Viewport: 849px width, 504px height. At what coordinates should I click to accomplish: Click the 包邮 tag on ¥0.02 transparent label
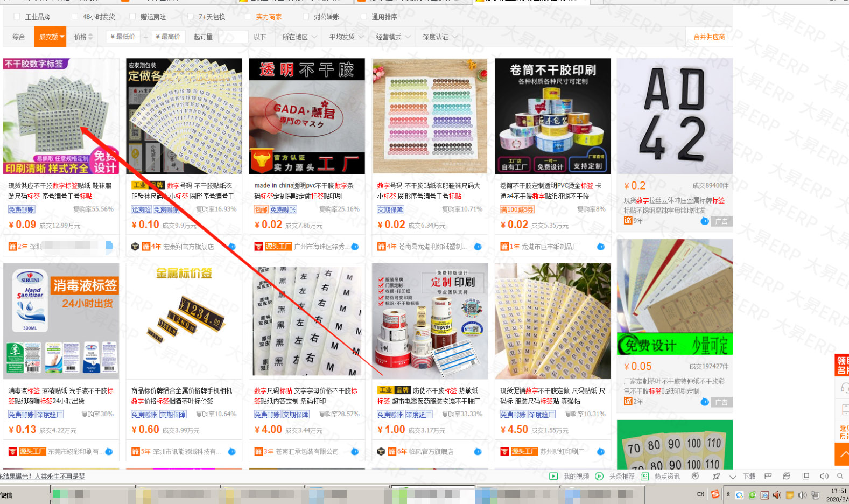[261, 209]
